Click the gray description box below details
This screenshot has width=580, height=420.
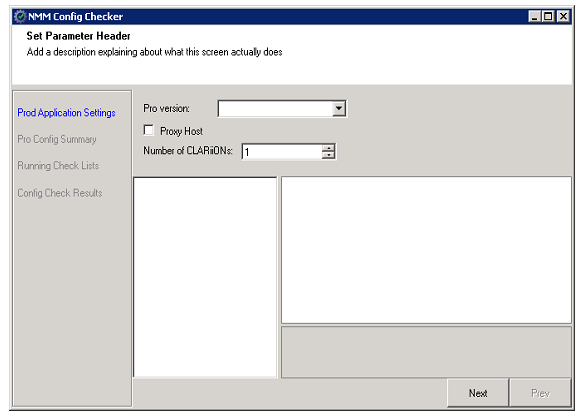(x=426, y=352)
